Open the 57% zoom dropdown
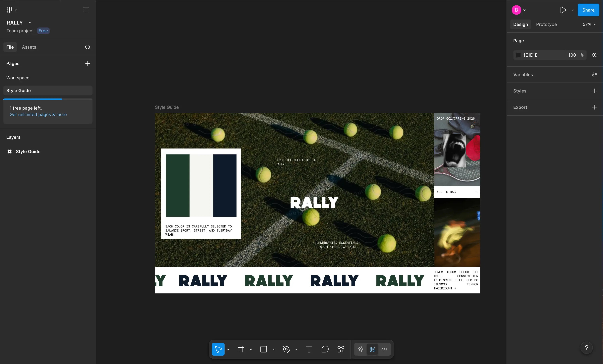Image resolution: width=603 pixels, height=364 pixels. pyautogui.click(x=589, y=25)
